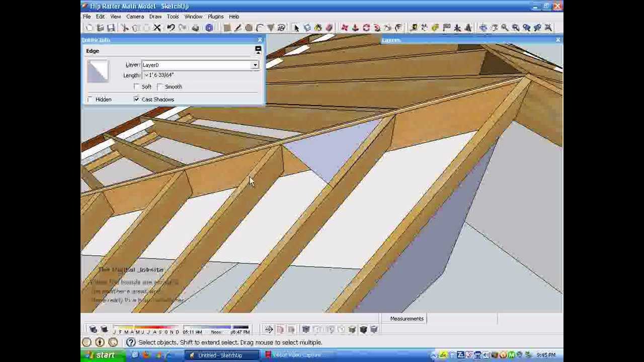Select the Text label tool
The height and width of the screenshot is (362, 644).
(446, 28)
